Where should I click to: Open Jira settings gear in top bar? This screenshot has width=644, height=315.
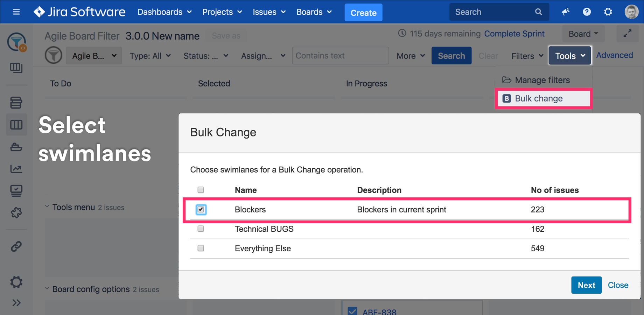tap(608, 12)
